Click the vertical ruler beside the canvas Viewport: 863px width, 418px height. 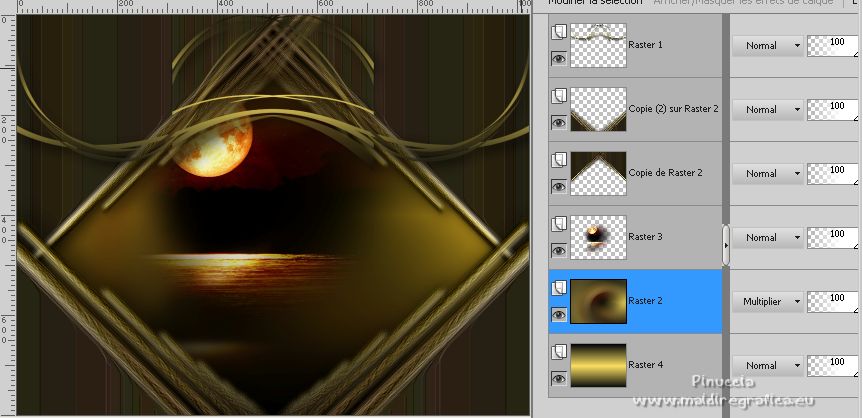click(x=8, y=215)
